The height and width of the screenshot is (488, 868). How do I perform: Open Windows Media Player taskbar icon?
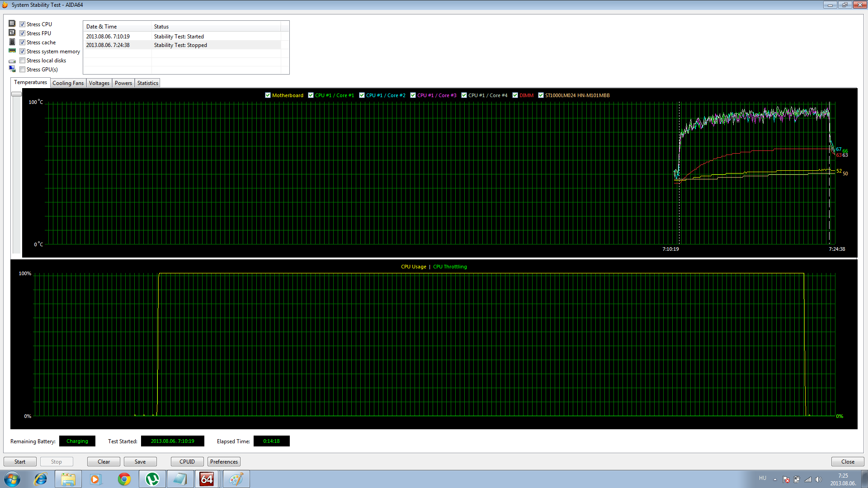pos(95,479)
